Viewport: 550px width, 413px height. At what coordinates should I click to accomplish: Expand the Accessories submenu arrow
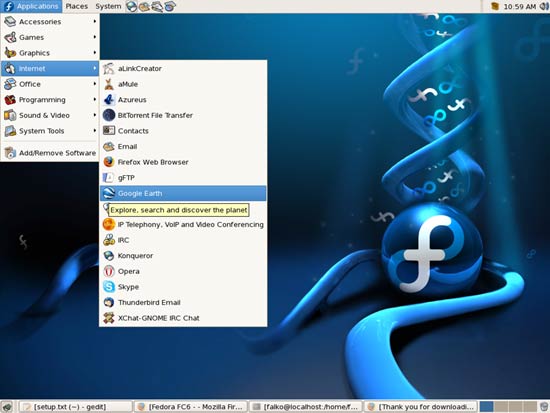point(95,21)
